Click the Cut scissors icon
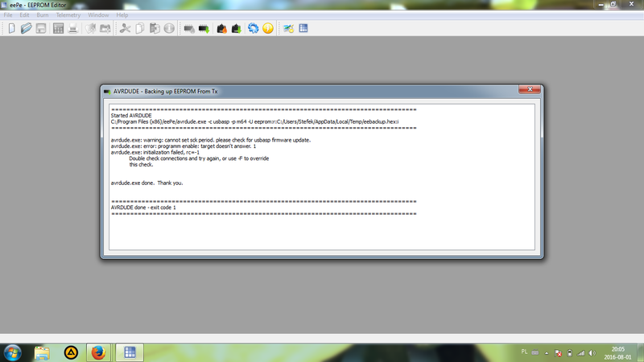 pos(126,28)
